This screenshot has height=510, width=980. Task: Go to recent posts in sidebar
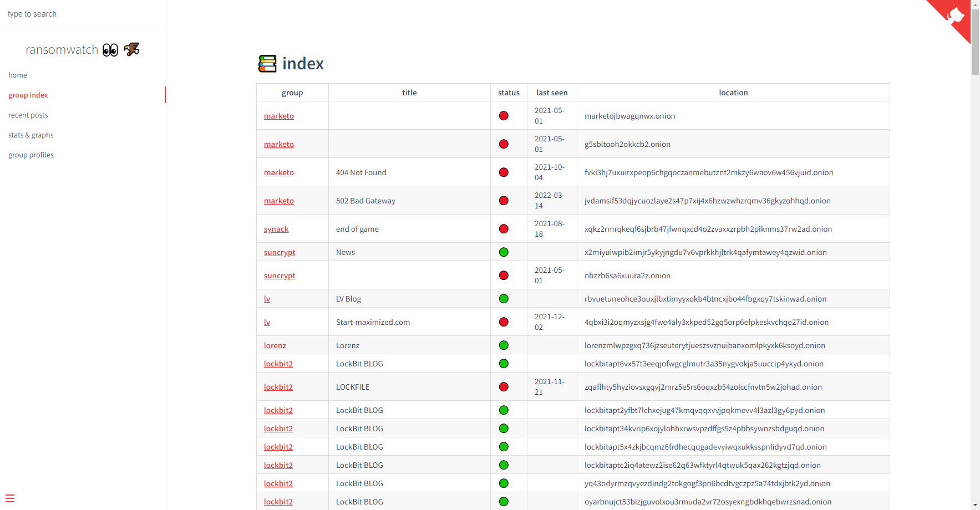tap(28, 115)
